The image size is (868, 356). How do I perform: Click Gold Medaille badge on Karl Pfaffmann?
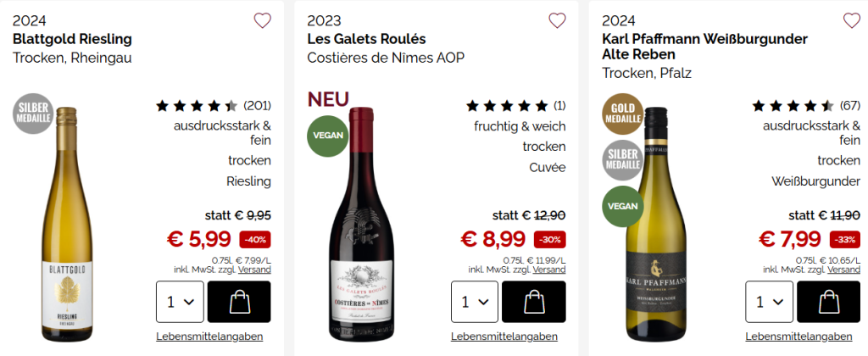click(621, 114)
